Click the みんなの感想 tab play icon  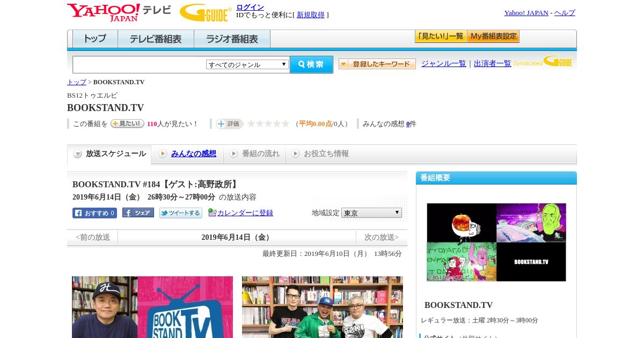pos(163,153)
